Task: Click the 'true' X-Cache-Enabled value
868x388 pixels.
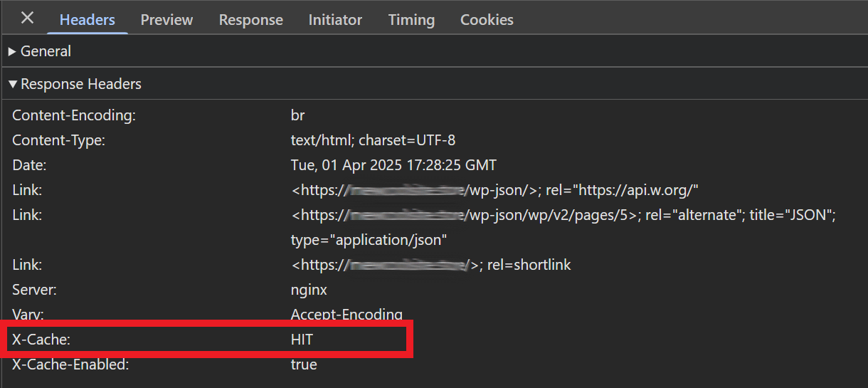Action: click(304, 365)
